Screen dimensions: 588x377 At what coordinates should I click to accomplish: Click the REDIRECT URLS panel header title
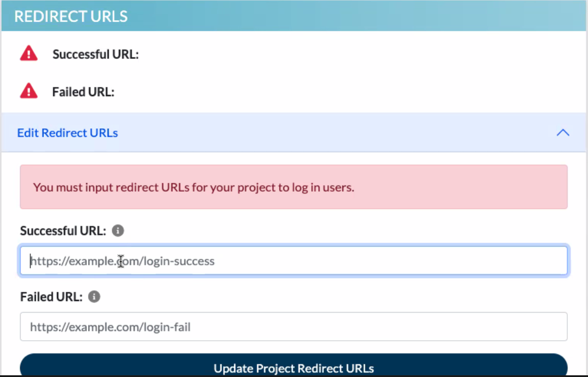coord(71,16)
